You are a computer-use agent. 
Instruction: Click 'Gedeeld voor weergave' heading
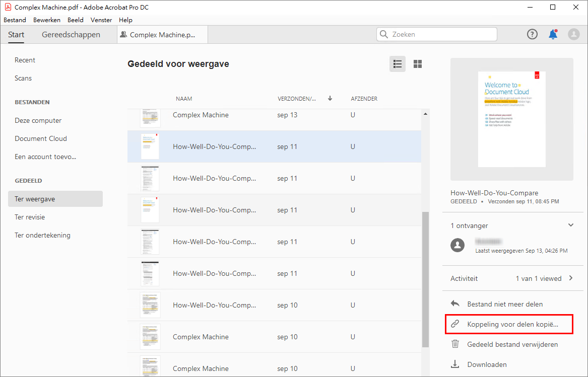(x=178, y=64)
